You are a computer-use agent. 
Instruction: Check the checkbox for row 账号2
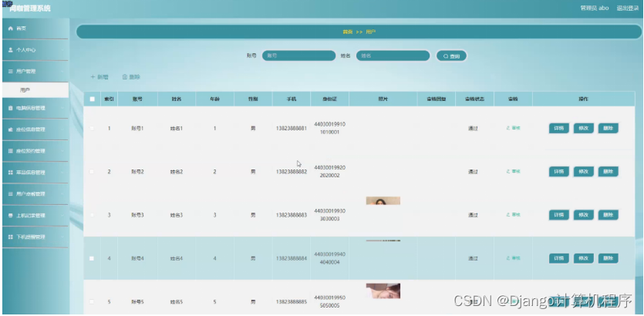(x=92, y=172)
